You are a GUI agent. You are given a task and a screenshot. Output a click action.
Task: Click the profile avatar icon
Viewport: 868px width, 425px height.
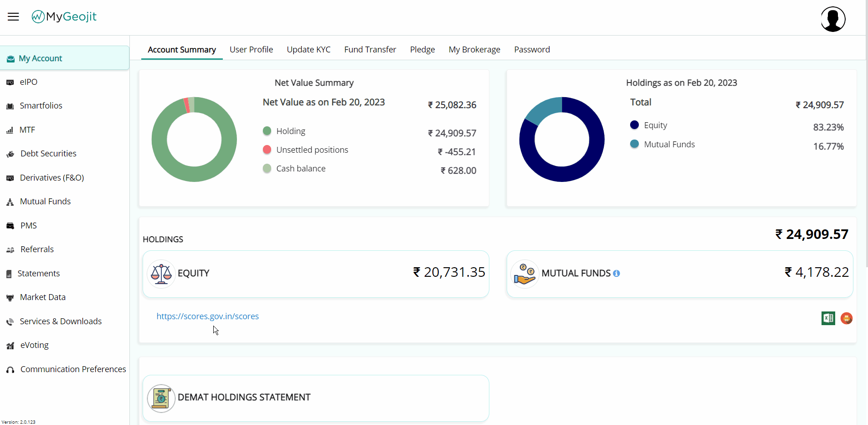click(832, 19)
